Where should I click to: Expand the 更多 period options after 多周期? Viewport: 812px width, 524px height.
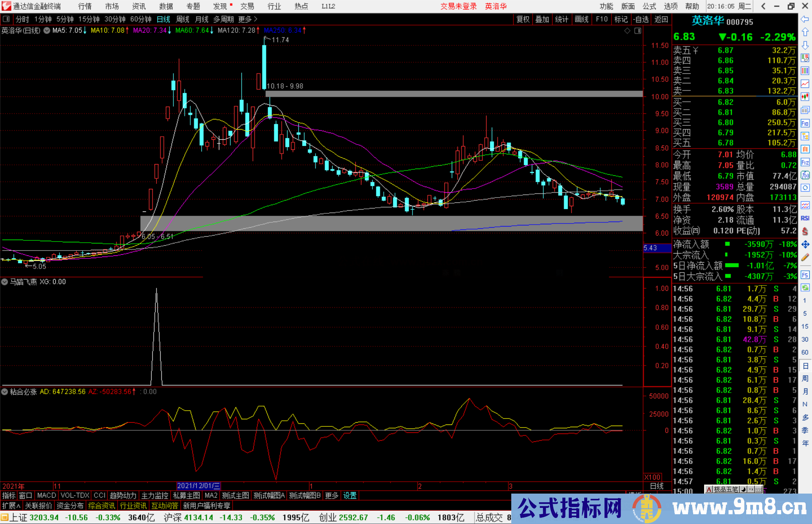(244, 19)
